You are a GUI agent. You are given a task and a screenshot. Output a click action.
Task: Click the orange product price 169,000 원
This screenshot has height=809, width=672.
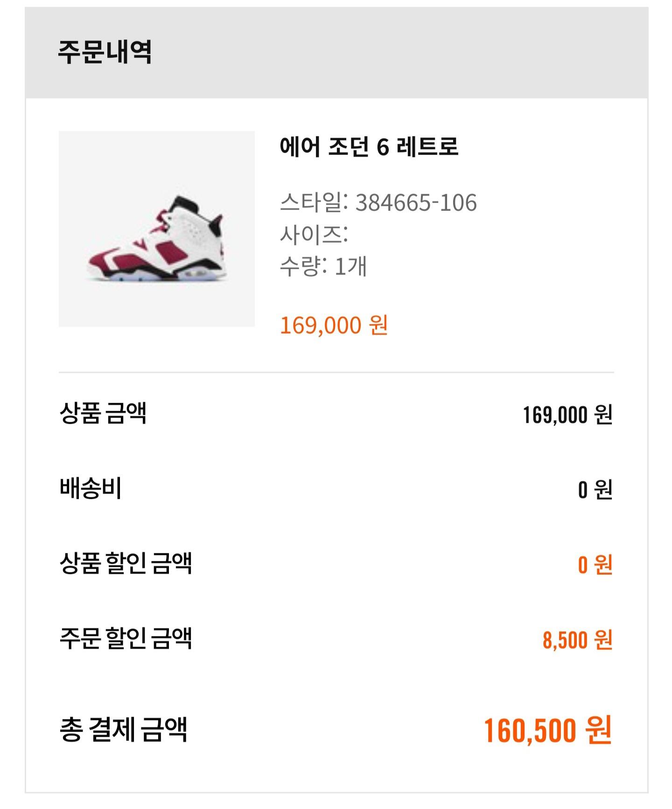(x=334, y=325)
